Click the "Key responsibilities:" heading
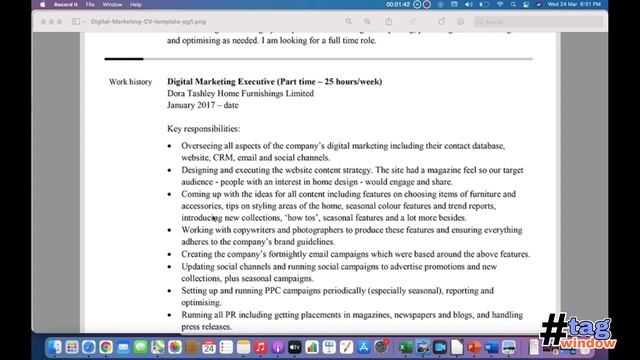The width and height of the screenshot is (640, 360). pos(204,129)
